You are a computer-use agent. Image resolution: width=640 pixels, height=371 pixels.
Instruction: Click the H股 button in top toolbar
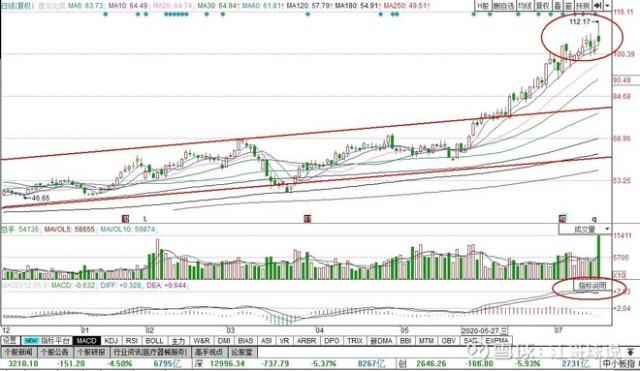tap(483, 6)
